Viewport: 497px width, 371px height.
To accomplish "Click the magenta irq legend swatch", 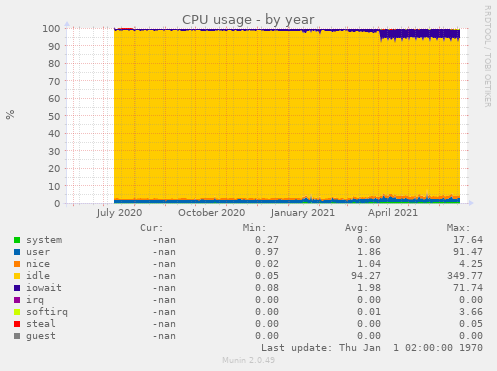I will click(17, 300).
